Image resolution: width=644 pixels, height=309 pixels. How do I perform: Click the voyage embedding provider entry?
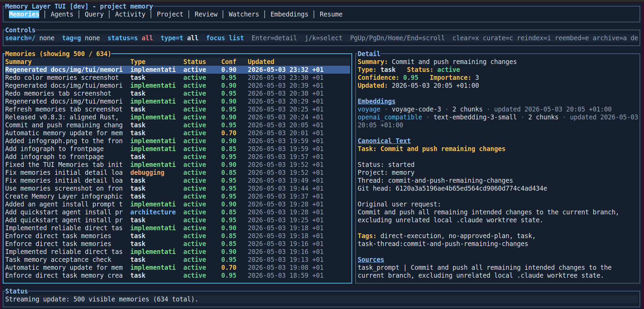click(x=484, y=109)
